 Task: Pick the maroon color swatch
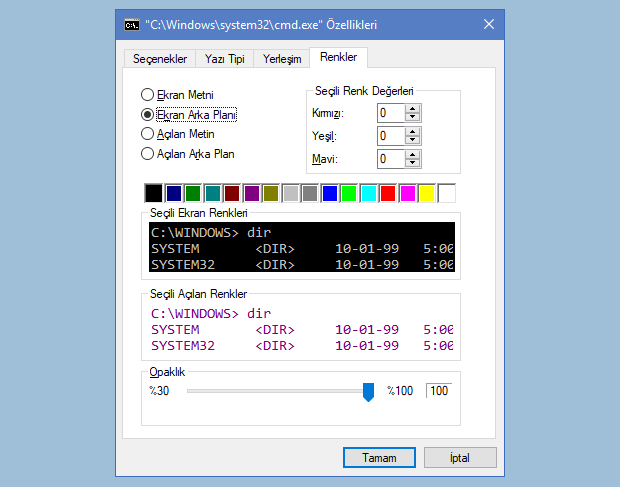(232, 193)
